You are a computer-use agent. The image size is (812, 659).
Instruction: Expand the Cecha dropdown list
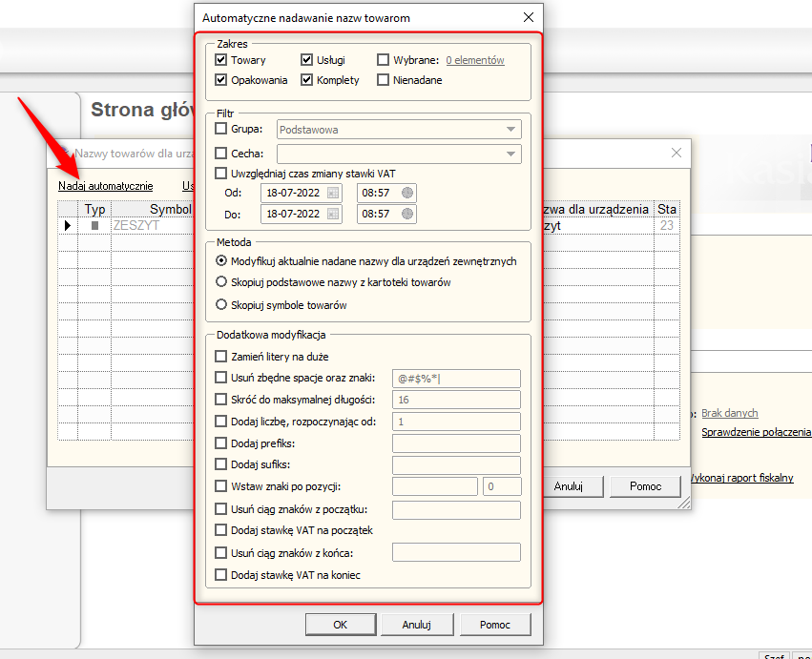512,154
